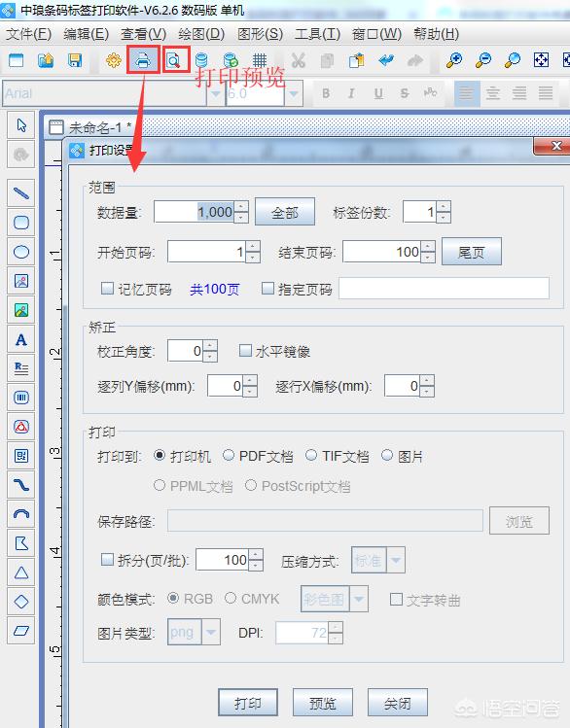Select the text tool marked A
570x728 pixels.
tap(21, 340)
